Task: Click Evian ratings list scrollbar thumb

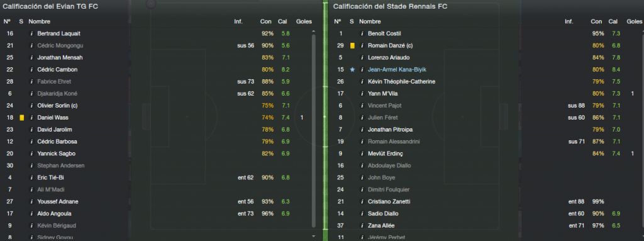Action: (313, 131)
